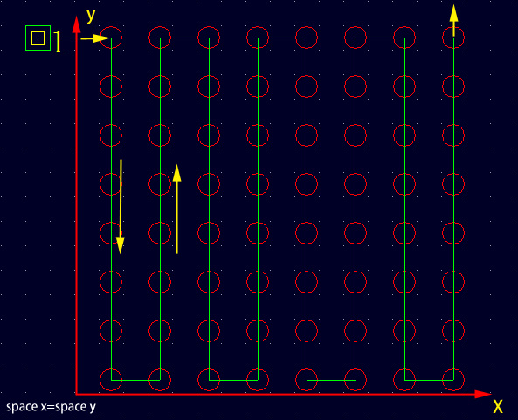
Task: Click the yellow right-pointing arrow near the start
Action: [x=95, y=38]
